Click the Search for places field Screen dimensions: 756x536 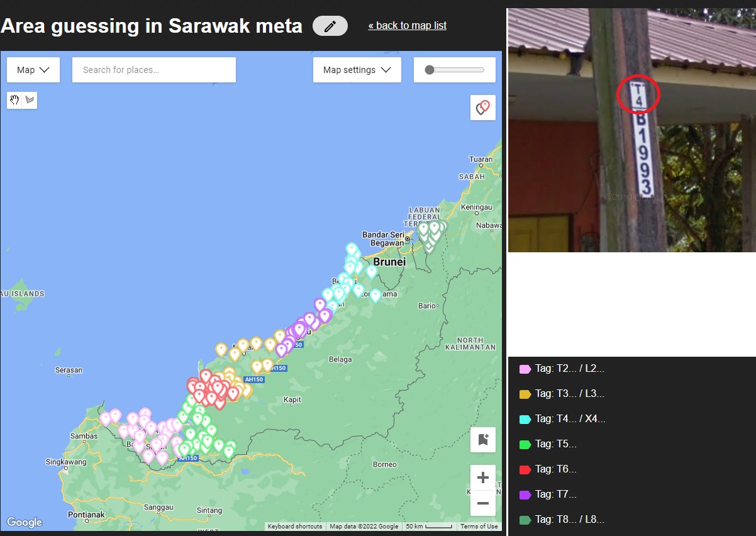(153, 70)
